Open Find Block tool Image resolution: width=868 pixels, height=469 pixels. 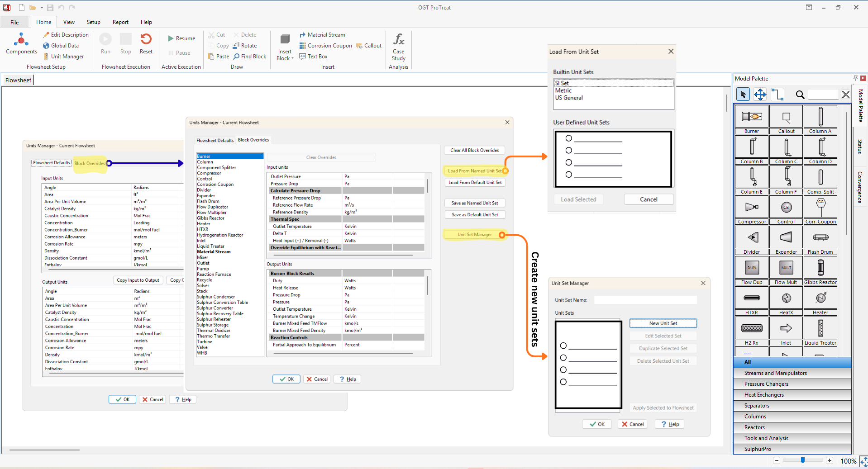pos(250,57)
